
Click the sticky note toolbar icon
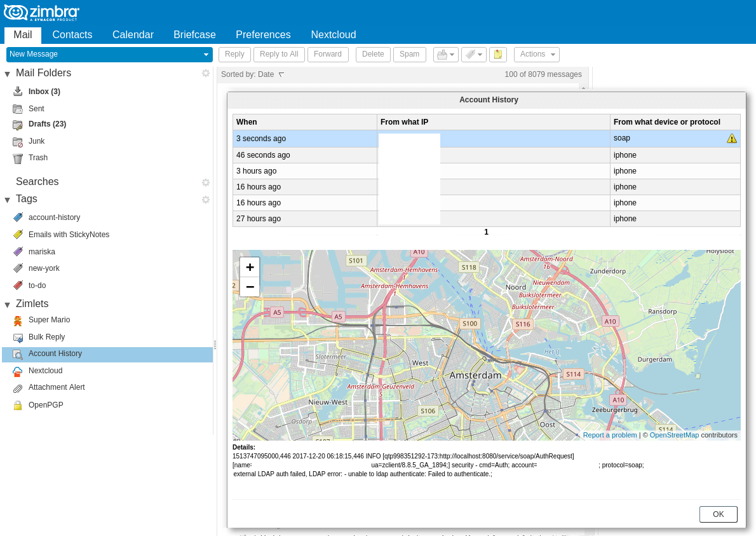click(x=498, y=55)
